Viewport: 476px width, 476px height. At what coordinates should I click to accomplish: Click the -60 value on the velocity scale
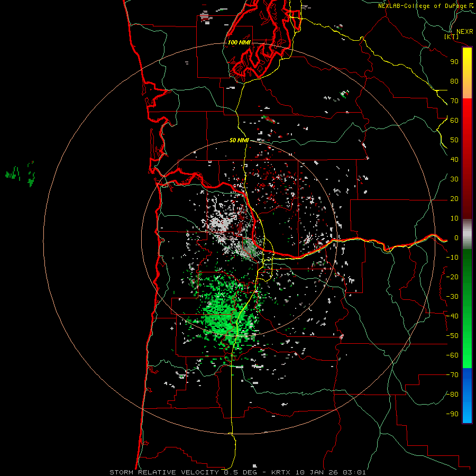pyautogui.click(x=452, y=355)
